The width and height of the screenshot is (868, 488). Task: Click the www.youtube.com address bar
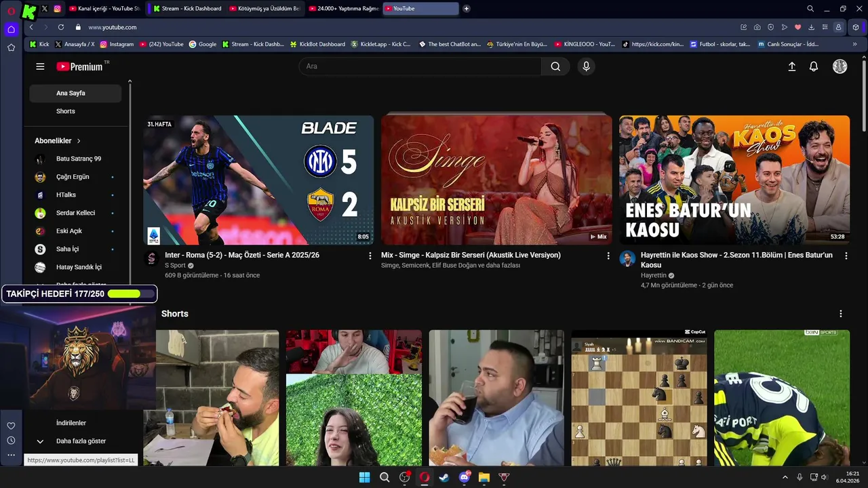(113, 27)
